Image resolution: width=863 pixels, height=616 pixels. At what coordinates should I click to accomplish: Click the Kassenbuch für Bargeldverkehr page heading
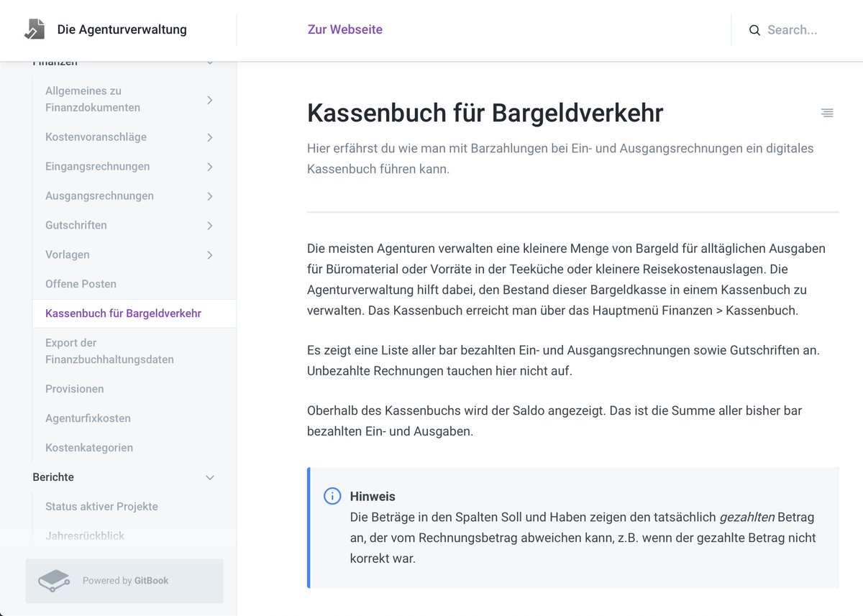point(485,113)
